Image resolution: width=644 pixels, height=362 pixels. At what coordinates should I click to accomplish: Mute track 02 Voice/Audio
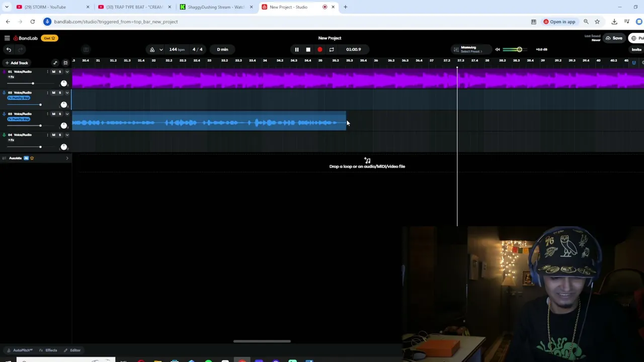pos(54,93)
